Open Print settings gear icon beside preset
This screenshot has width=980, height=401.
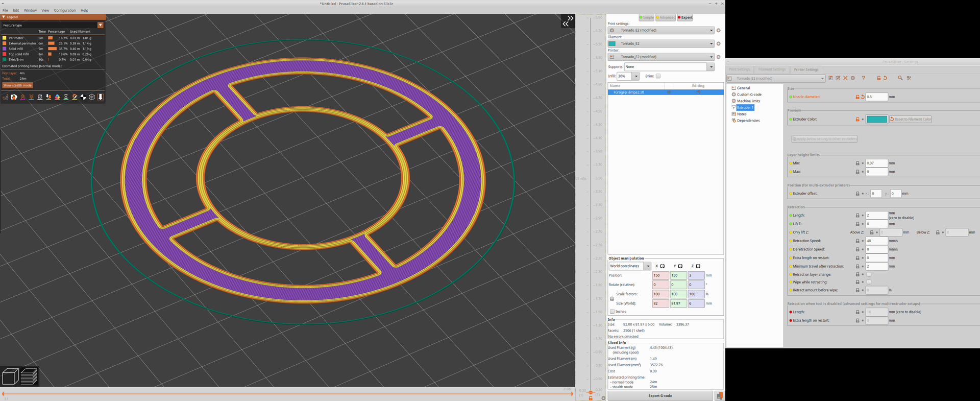[x=718, y=30]
